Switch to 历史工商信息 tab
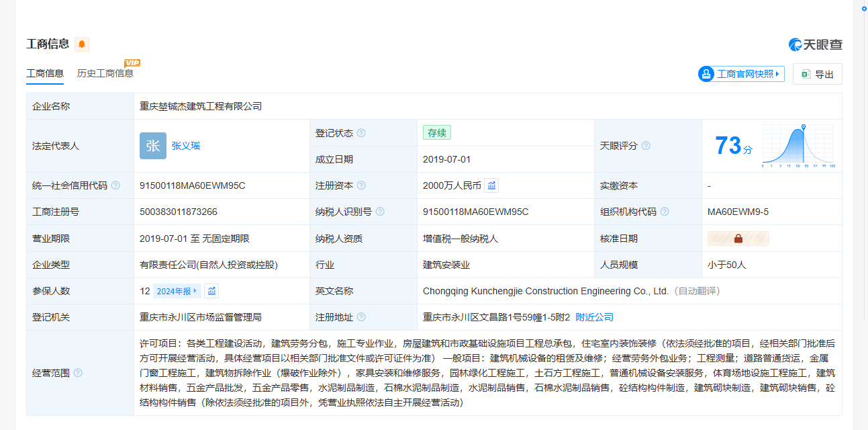Viewport: 868px width, 430px height. click(x=105, y=73)
